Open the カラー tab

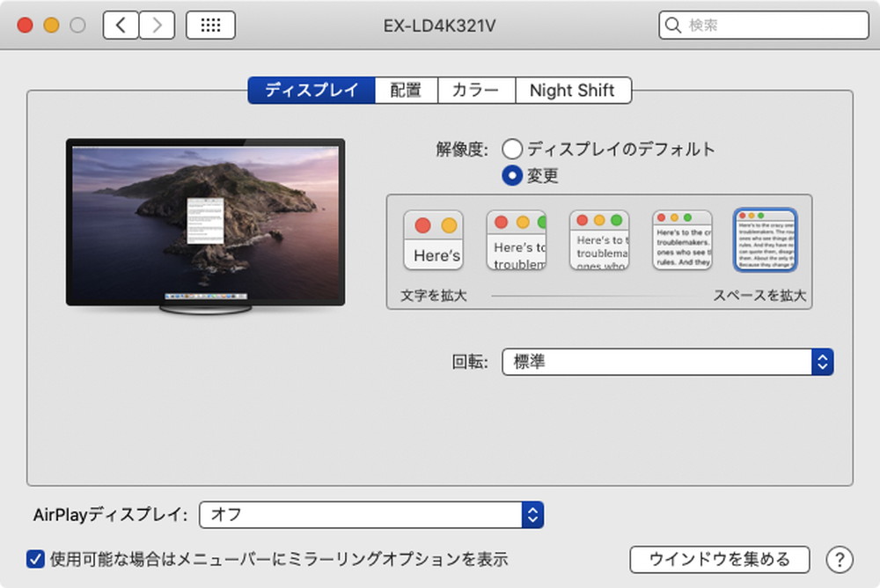pyautogui.click(x=476, y=91)
